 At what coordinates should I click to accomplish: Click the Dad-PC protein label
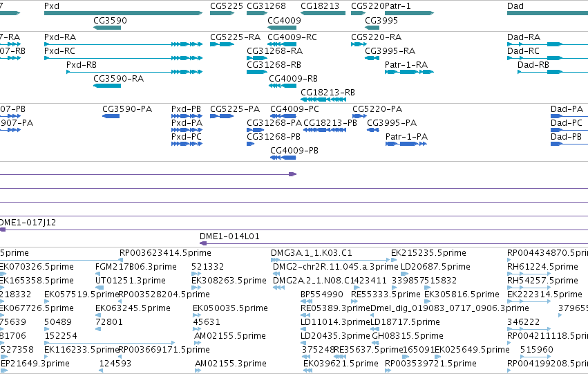(567, 123)
